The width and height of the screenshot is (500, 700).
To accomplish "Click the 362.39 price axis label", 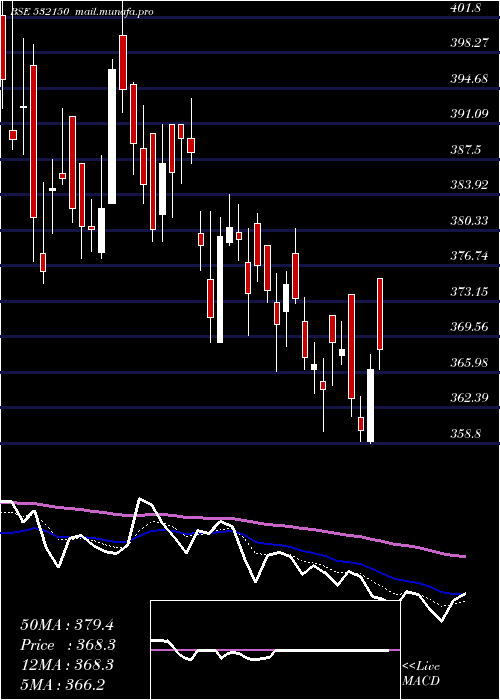I will pyautogui.click(x=468, y=398).
